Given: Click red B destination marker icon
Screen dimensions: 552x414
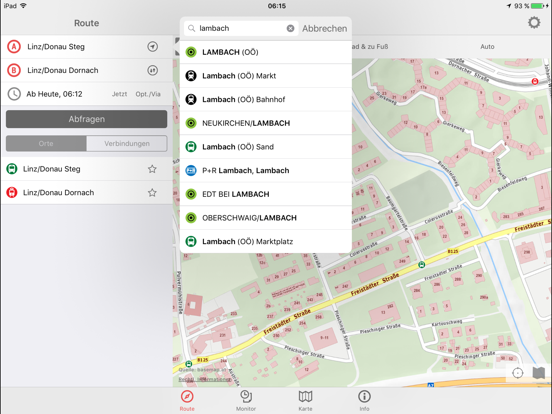Looking at the screenshot, I should [x=14, y=70].
